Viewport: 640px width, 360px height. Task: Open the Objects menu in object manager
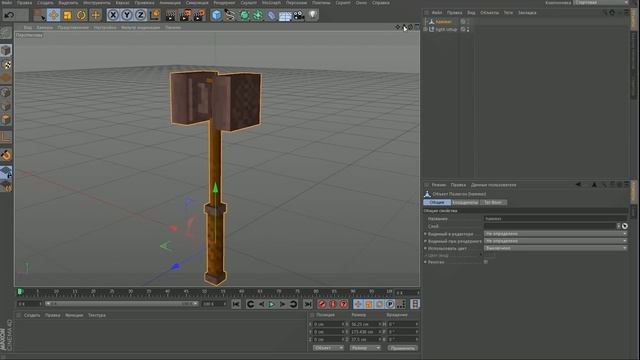tap(489, 13)
